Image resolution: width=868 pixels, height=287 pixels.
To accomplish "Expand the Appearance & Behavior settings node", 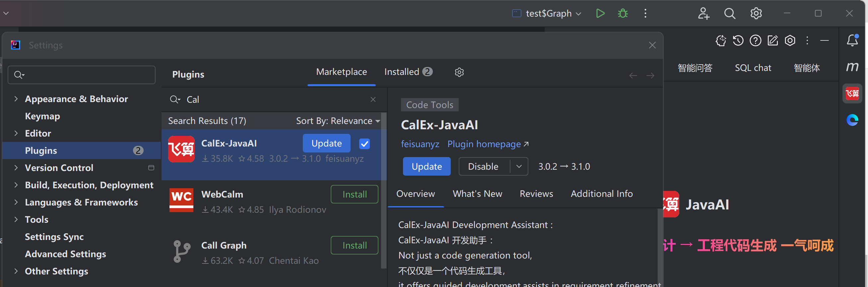I will (x=16, y=99).
